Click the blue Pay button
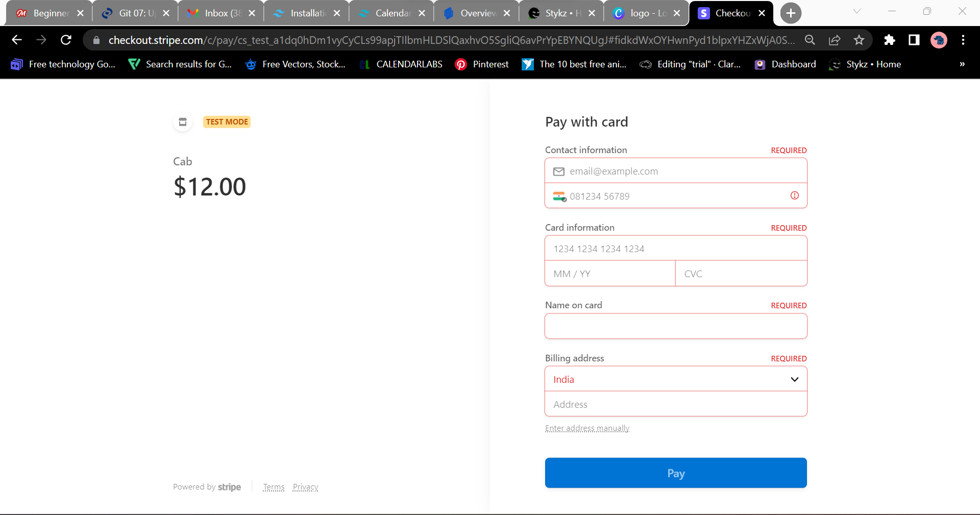Viewport: 980px width, 515px height. click(676, 473)
